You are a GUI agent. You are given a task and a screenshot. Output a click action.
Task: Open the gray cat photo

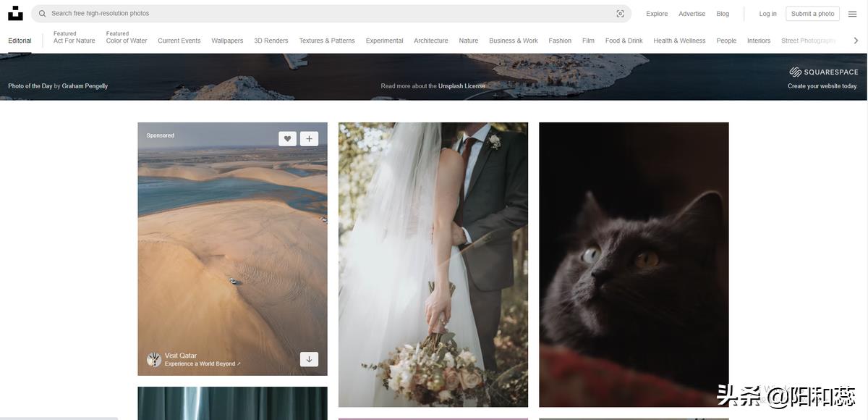(x=634, y=264)
